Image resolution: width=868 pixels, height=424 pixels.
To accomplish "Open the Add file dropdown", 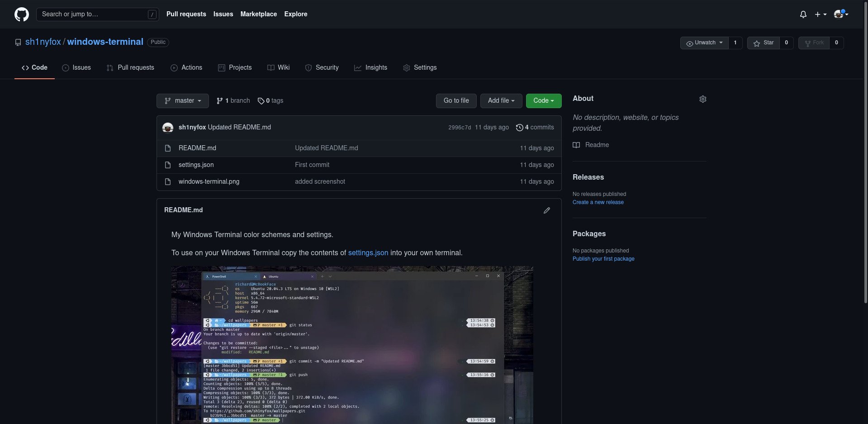I will point(501,100).
